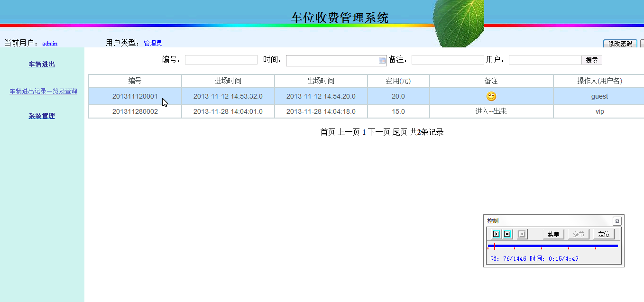
Task: Click entry time 2013-11-12 14:53:32.0
Action: [x=228, y=96]
